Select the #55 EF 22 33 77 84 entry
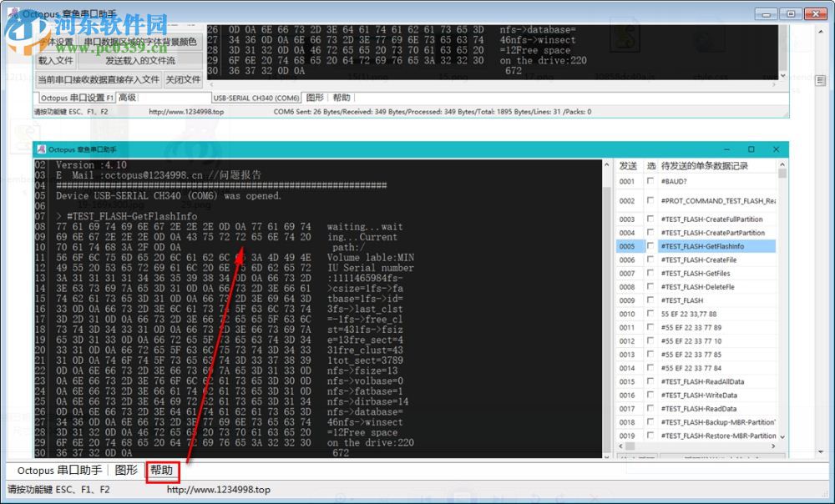This screenshot has width=835, height=504. tap(691, 368)
